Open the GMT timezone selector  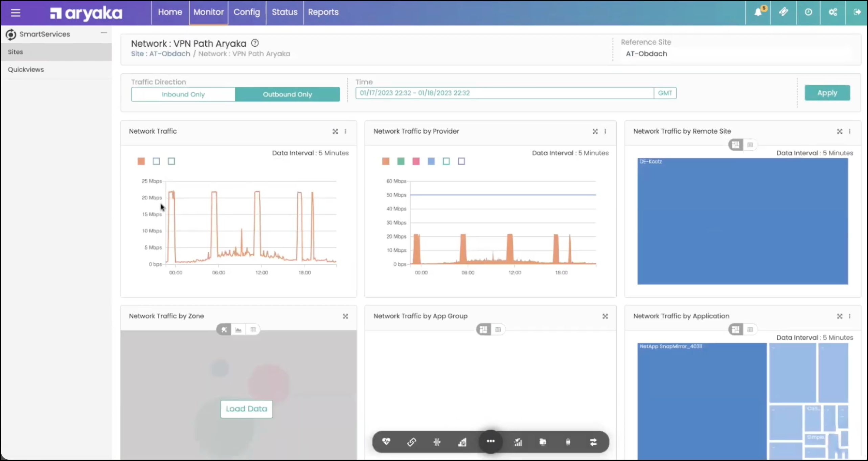click(x=665, y=93)
